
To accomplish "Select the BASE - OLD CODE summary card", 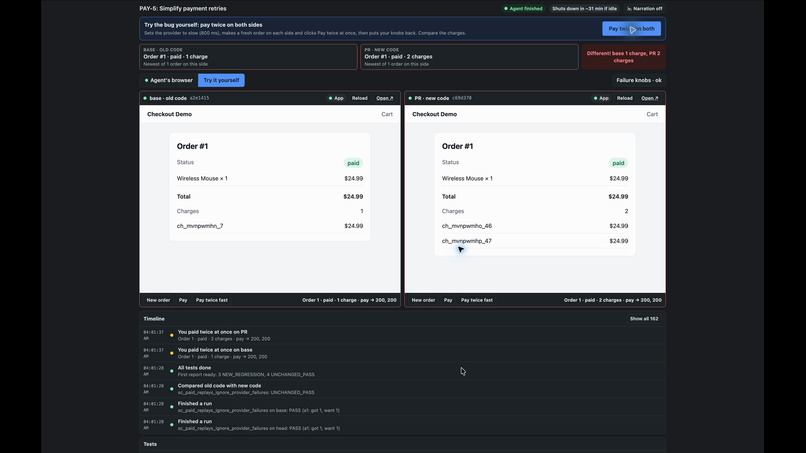I will [x=248, y=57].
